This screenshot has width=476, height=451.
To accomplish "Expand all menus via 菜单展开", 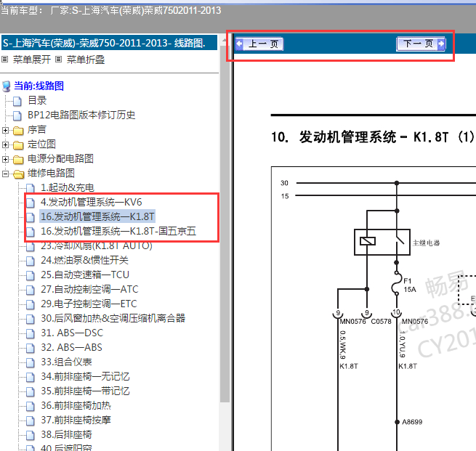I will click(x=31, y=60).
